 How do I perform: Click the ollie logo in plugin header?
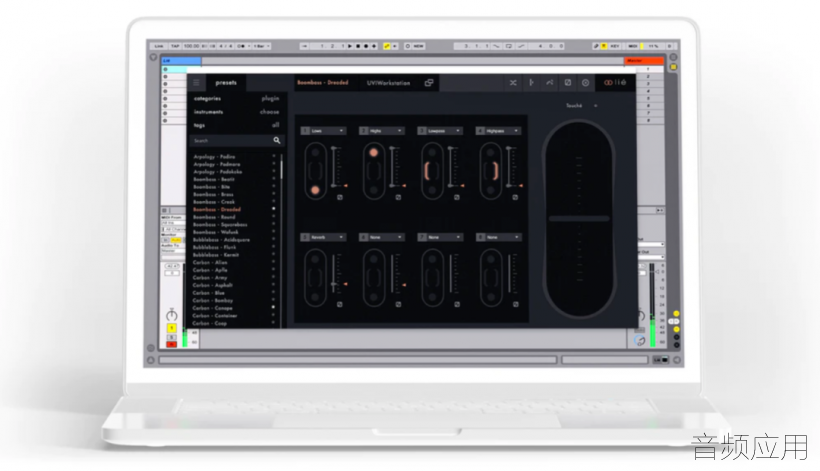click(615, 83)
